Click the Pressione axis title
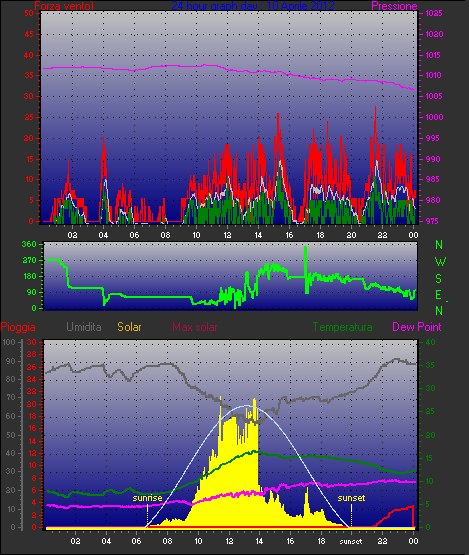This screenshot has height=555, width=469. click(394, 6)
